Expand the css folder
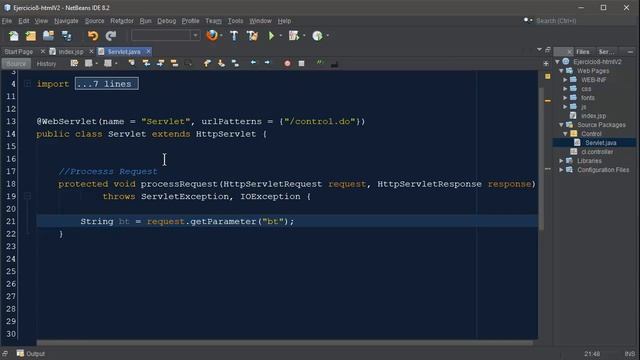Image resolution: width=640 pixels, height=360 pixels. coord(566,89)
